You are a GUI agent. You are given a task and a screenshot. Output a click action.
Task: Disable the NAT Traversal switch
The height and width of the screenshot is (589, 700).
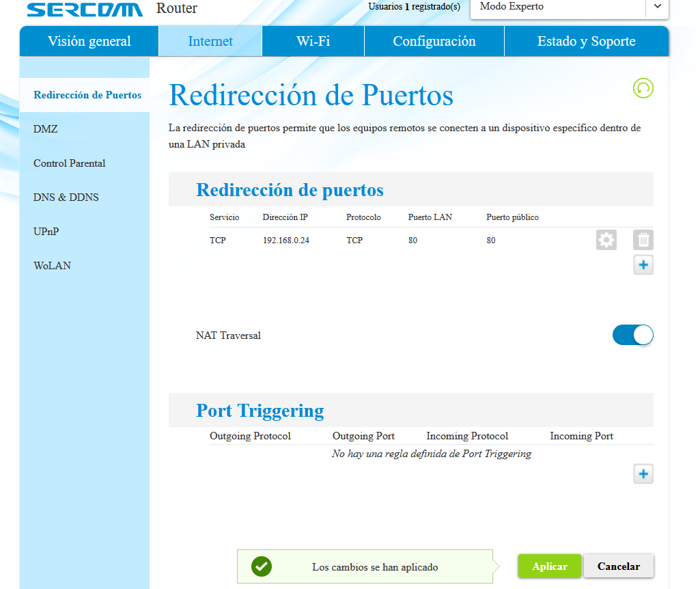[x=632, y=335]
